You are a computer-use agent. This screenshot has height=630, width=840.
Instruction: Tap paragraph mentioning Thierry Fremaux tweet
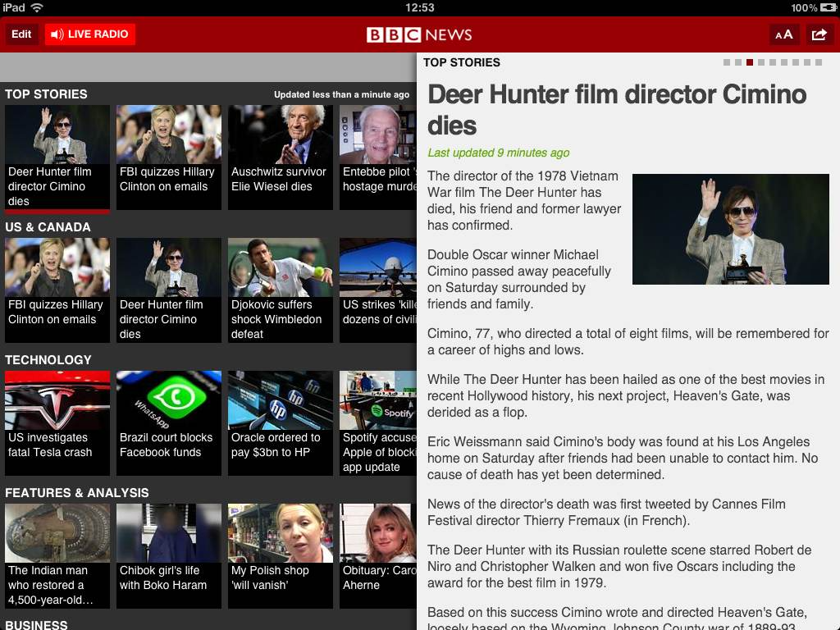(606, 512)
